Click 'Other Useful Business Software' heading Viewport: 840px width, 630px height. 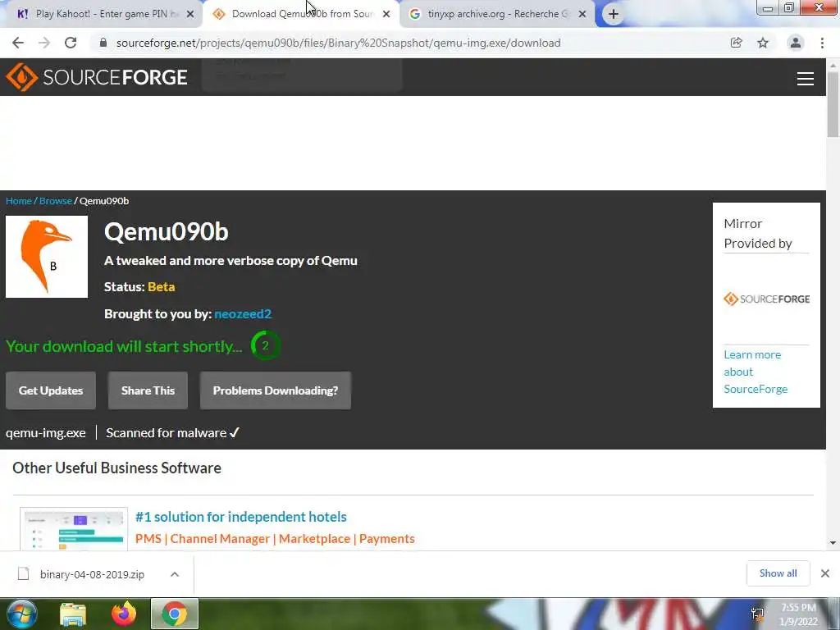(x=116, y=468)
